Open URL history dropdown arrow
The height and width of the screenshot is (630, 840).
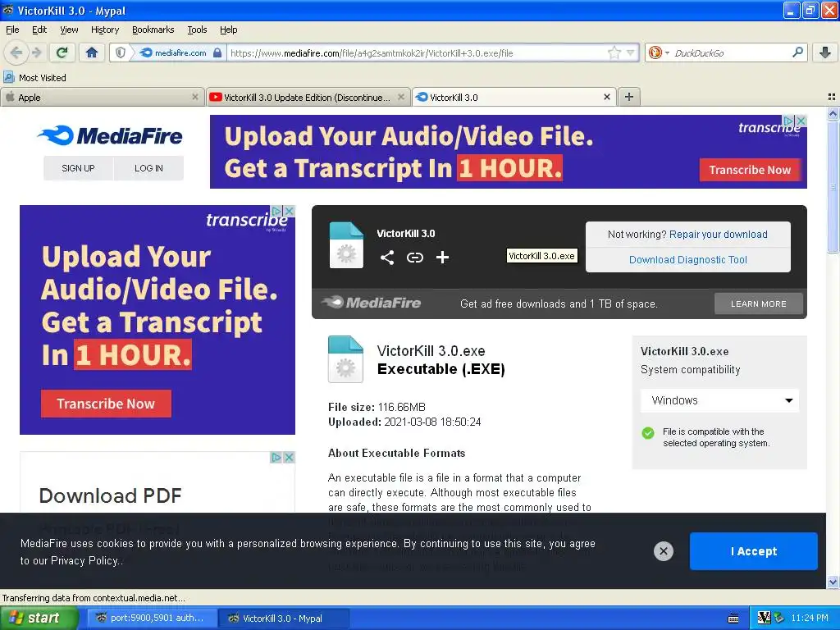pyautogui.click(x=631, y=52)
